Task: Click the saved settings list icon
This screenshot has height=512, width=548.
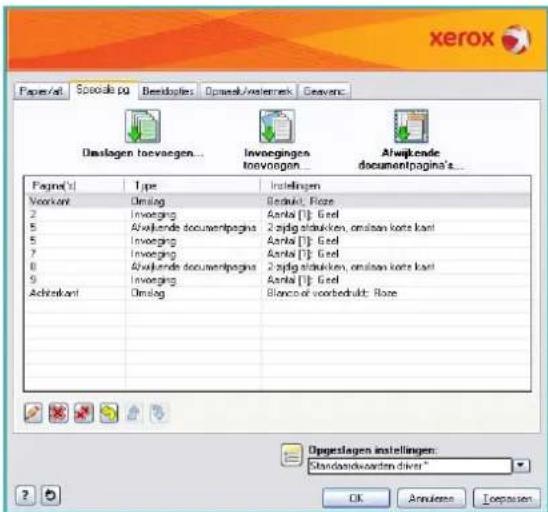Action: coord(291,455)
